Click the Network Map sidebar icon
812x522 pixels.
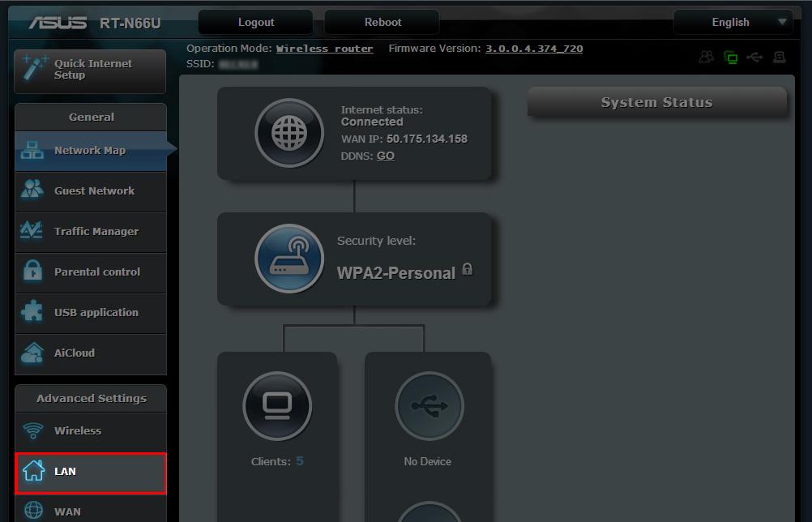32,150
